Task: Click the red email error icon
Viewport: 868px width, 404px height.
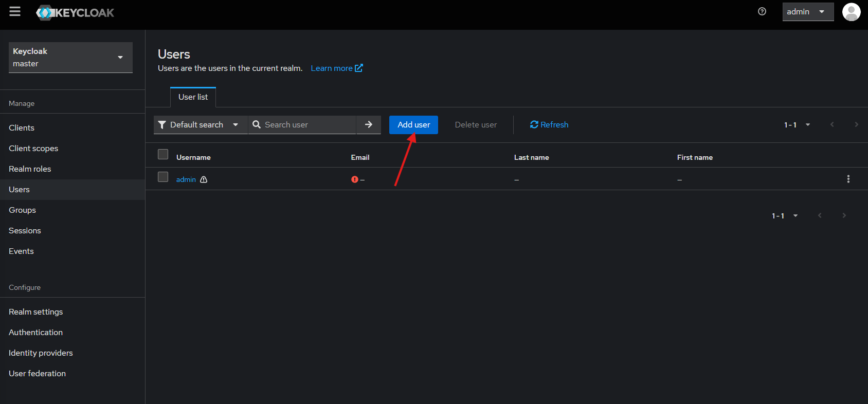Action: click(x=355, y=179)
